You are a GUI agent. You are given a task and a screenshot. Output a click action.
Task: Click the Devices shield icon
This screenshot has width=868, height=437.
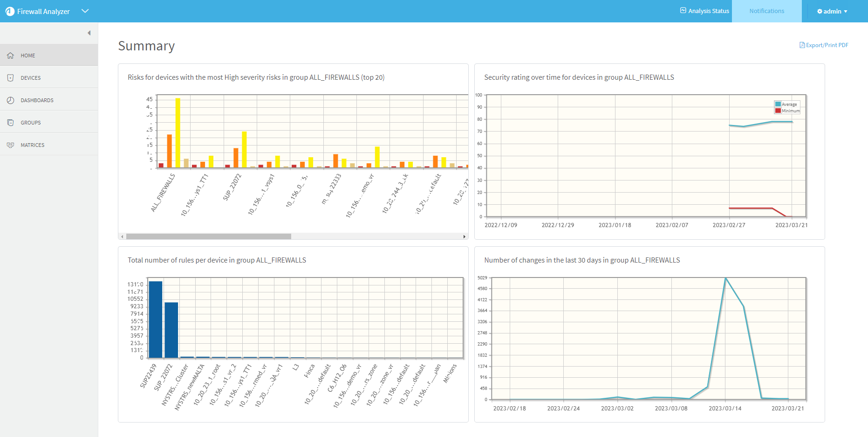pos(10,78)
